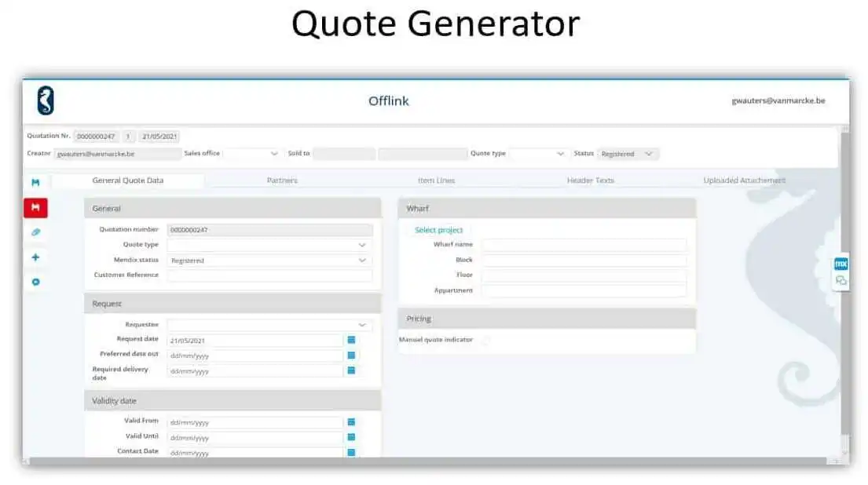Click the Wharf section header
Viewport: 868px width, 485px height.
[x=547, y=209]
